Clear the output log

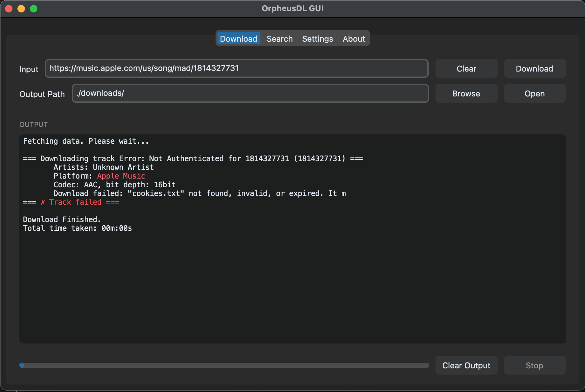click(466, 366)
